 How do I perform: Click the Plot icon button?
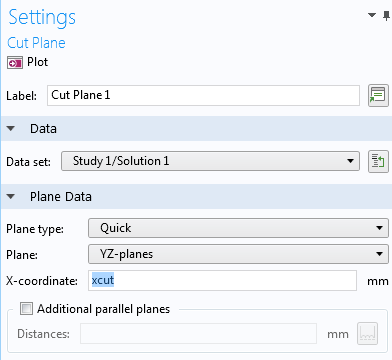click(15, 63)
